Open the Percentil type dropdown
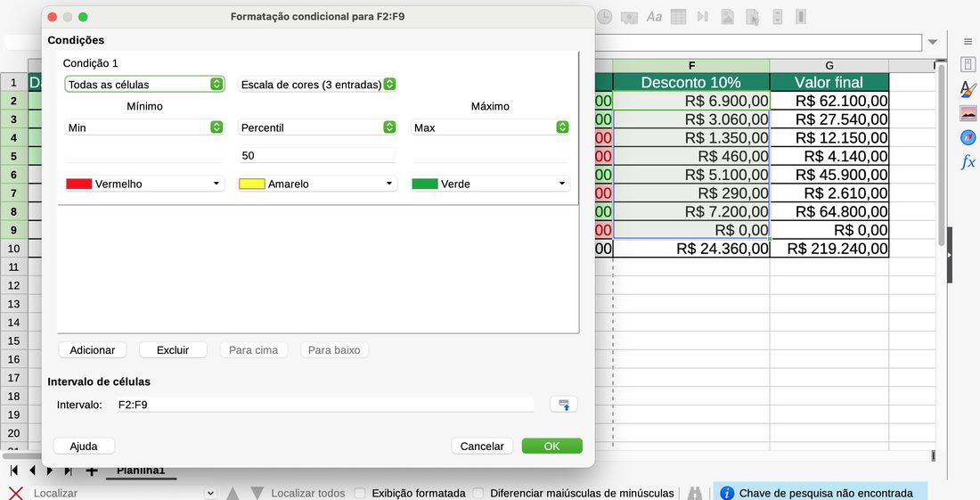 pyautogui.click(x=317, y=127)
